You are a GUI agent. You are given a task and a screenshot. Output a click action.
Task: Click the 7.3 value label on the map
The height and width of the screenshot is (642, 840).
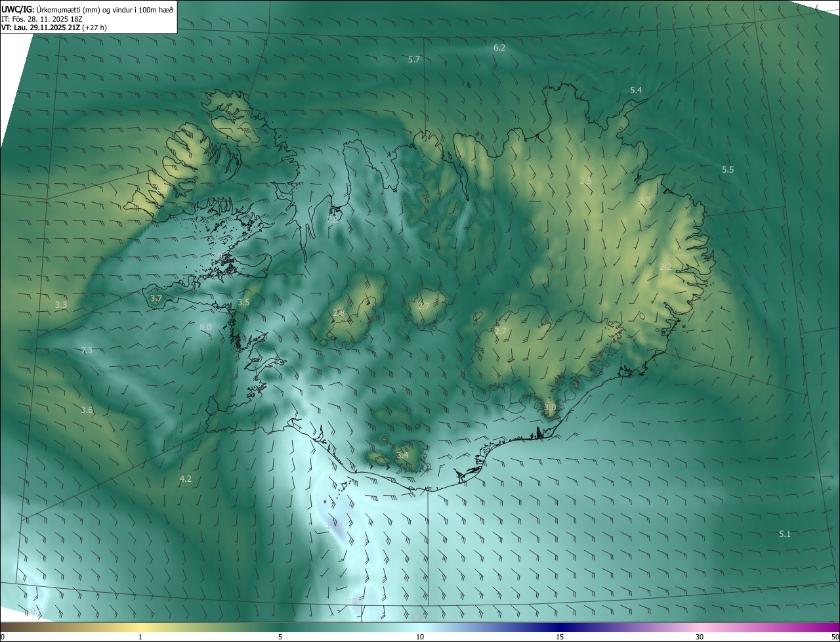87,350
